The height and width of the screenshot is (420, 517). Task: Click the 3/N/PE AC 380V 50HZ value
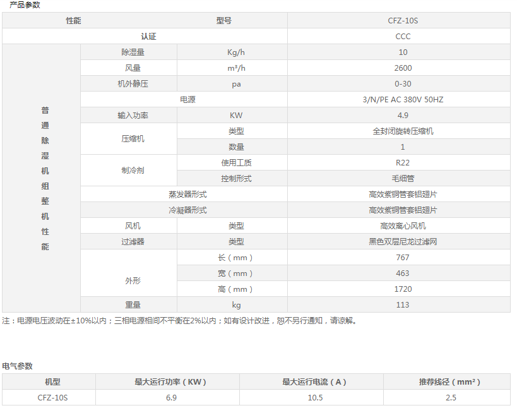(403, 100)
